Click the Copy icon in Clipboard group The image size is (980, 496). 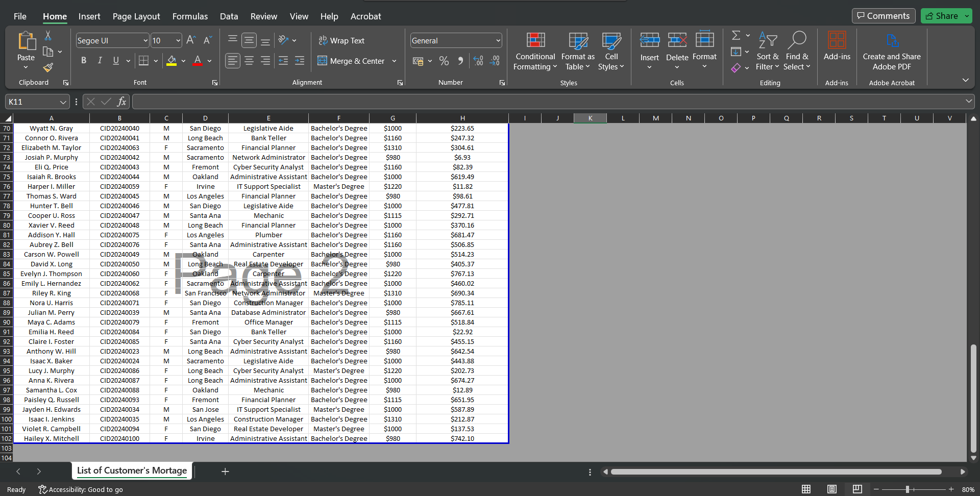48,52
